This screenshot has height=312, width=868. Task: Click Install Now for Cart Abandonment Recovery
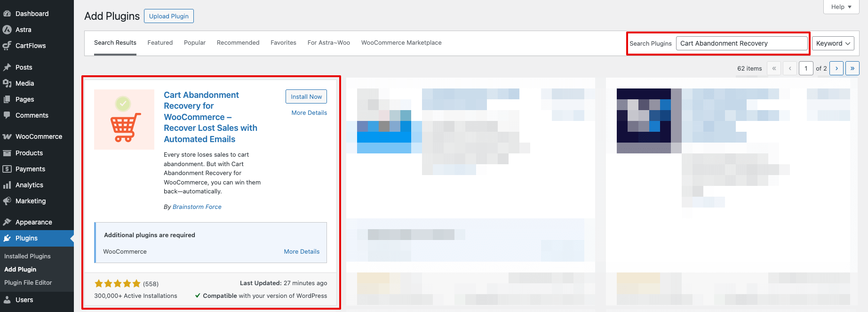pyautogui.click(x=306, y=96)
